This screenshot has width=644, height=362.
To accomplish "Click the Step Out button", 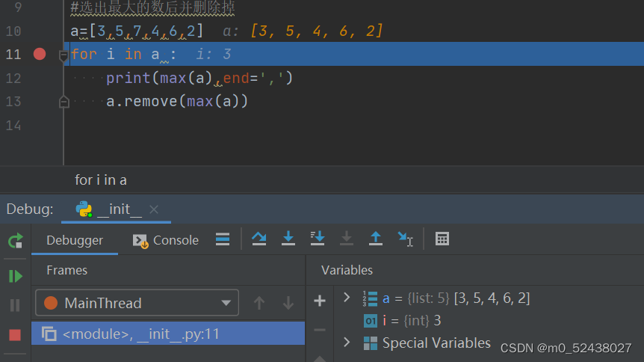I will (376, 239).
